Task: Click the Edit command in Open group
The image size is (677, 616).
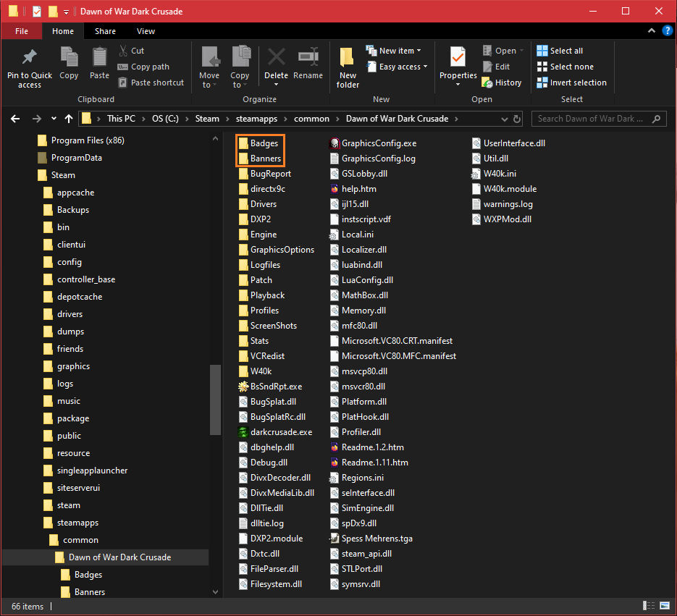Action: tap(497, 67)
